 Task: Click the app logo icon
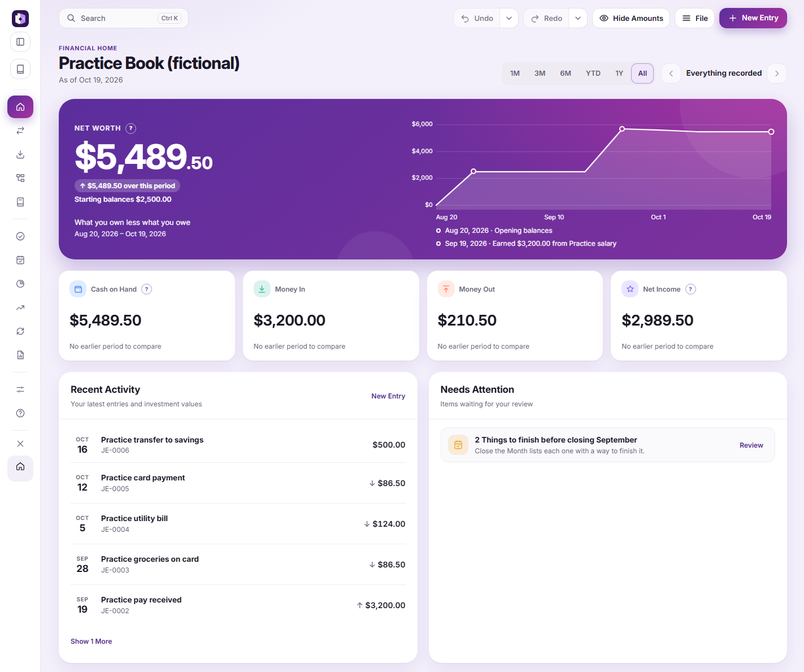[x=20, y=19]
